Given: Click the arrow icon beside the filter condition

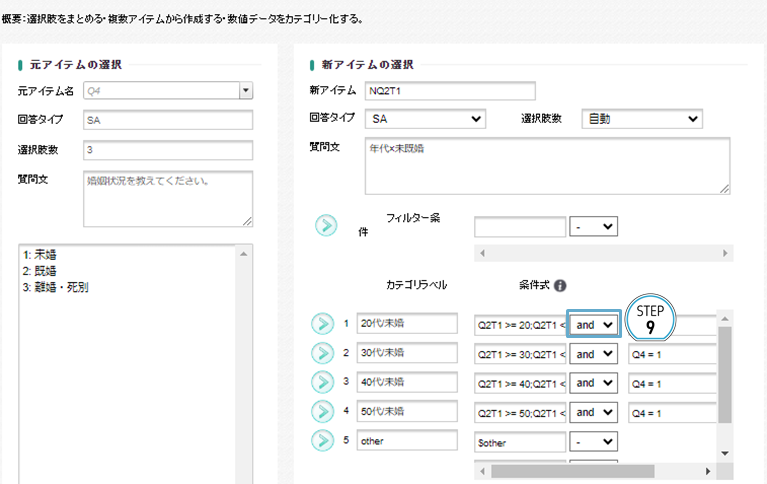Looking at the screenshot, I should [326, 225].
